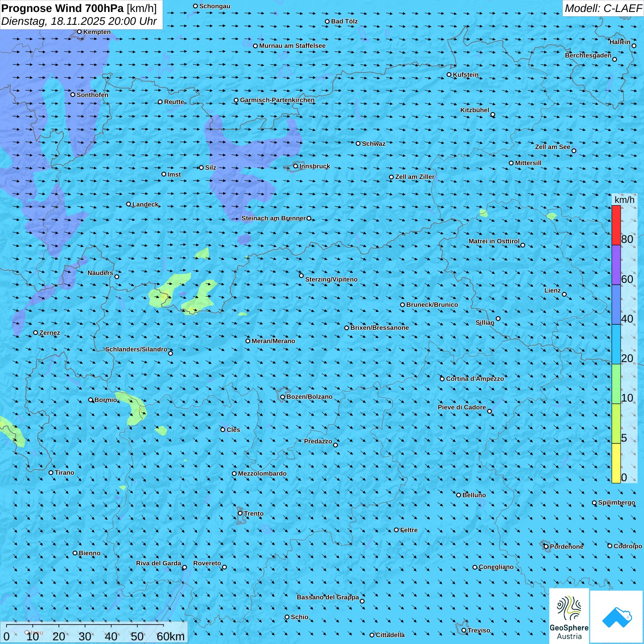644x644 pixels.
Task: Select the 'Schlanders/Silandro' label
Action: [136, 349]
